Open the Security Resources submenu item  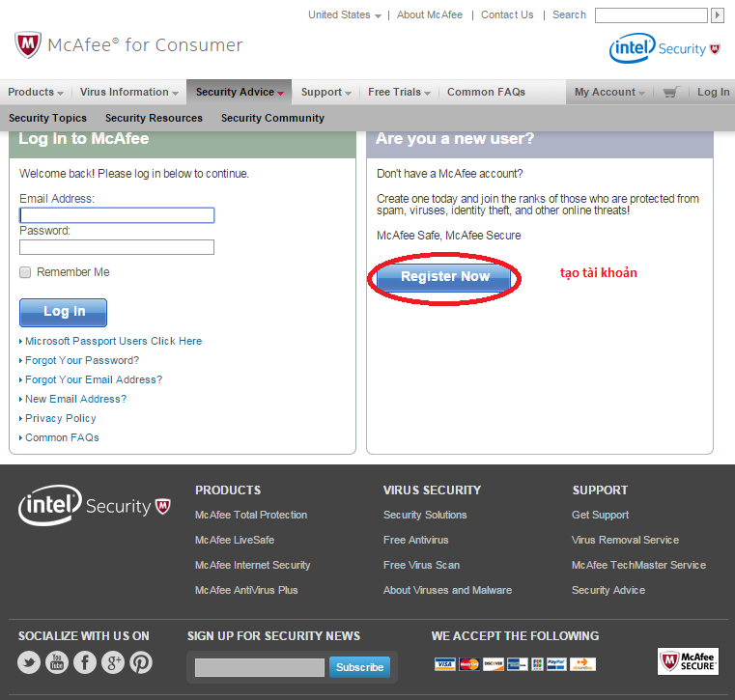154,118
